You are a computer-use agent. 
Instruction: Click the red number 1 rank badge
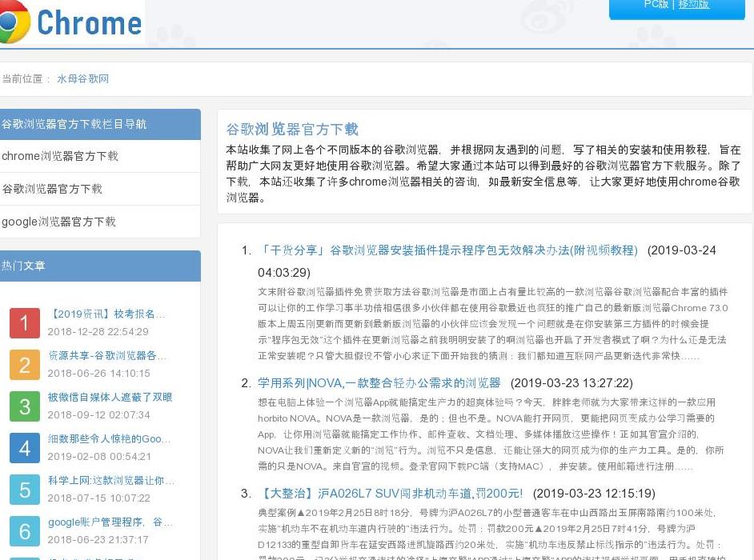pyautogui.click(x=25, y=323)
